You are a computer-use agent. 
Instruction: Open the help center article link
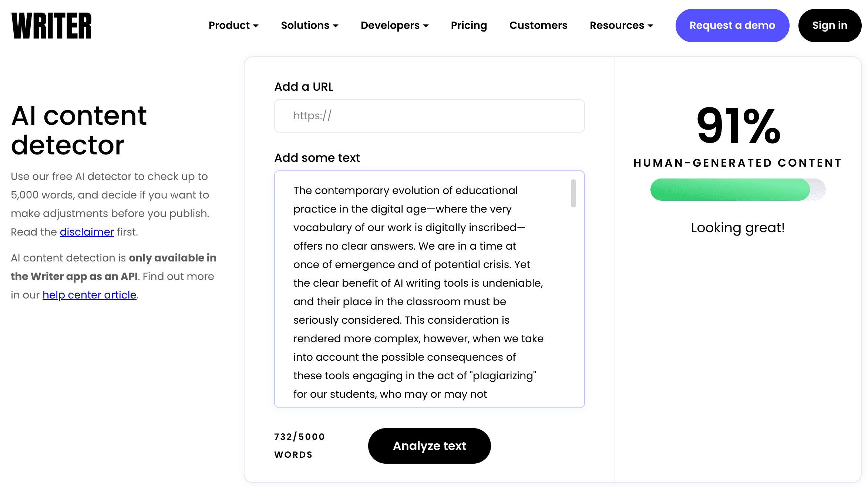pos(89,295)
